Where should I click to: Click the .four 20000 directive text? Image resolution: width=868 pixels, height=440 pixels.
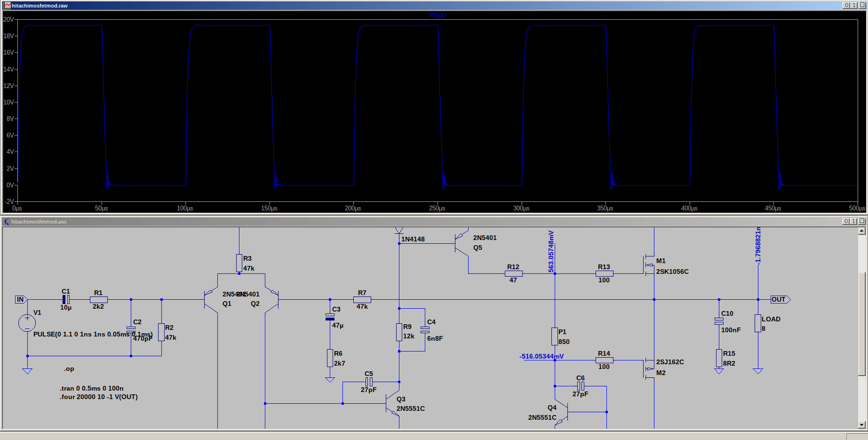(x=99, y=397)
